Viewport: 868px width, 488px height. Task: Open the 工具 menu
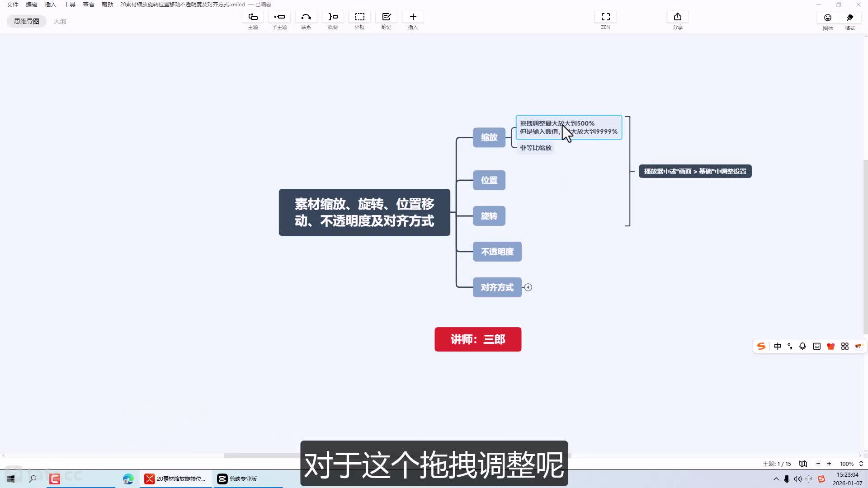(69, 5)
